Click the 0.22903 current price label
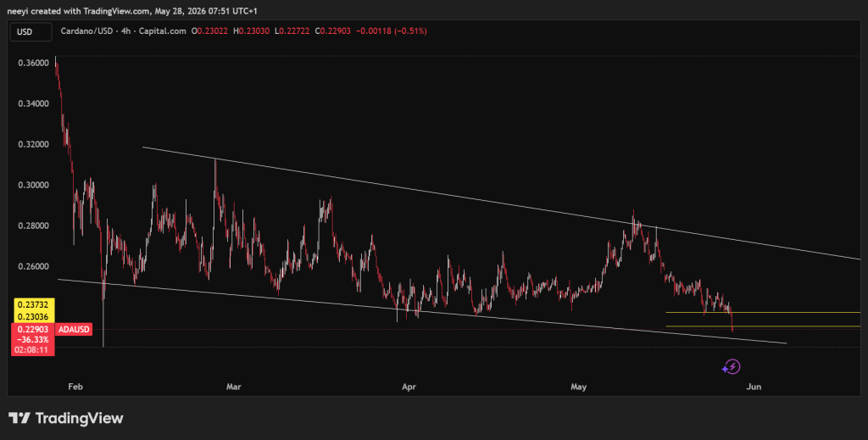868x440 pixels. pos(33,329)
